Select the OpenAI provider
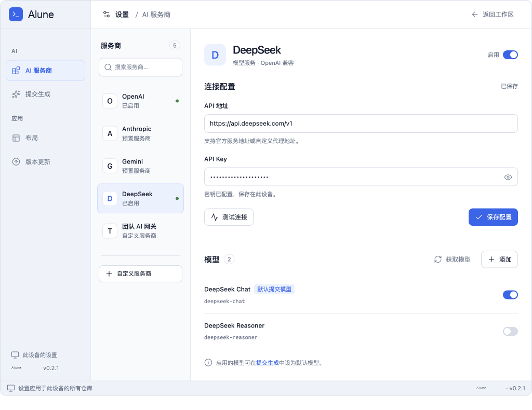Image resolution: width=532 pixels, height=410 pixels. [x=140, y=101]
